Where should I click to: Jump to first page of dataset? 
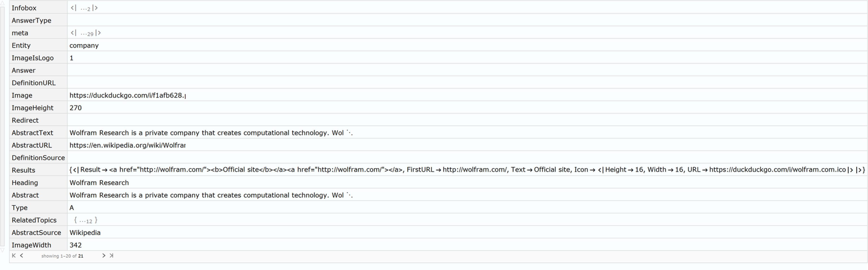[x=14, y=256]
